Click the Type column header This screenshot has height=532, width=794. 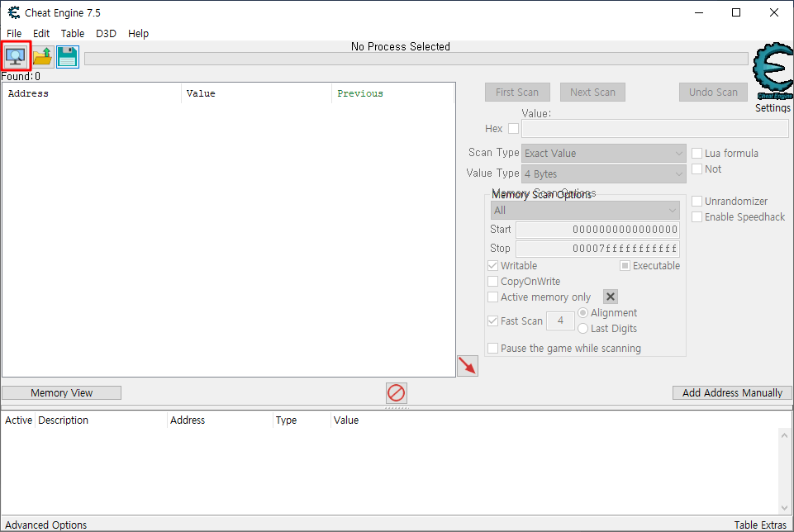pyautogui.click(x=302, y=420)
